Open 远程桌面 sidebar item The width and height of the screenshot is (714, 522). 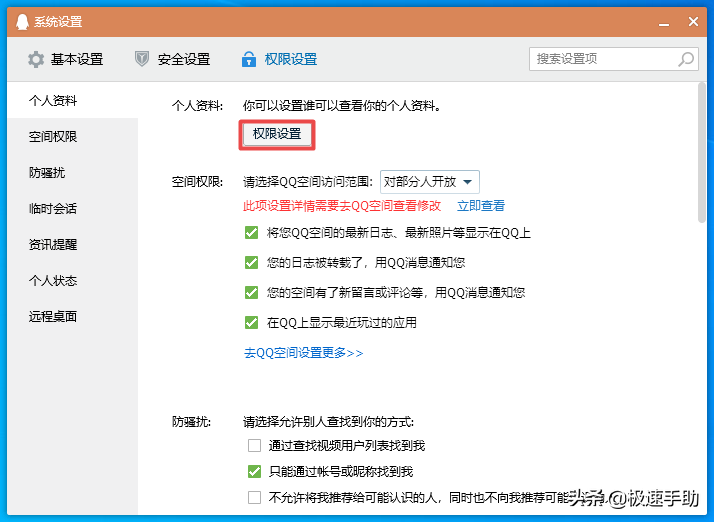pos(72,316)
